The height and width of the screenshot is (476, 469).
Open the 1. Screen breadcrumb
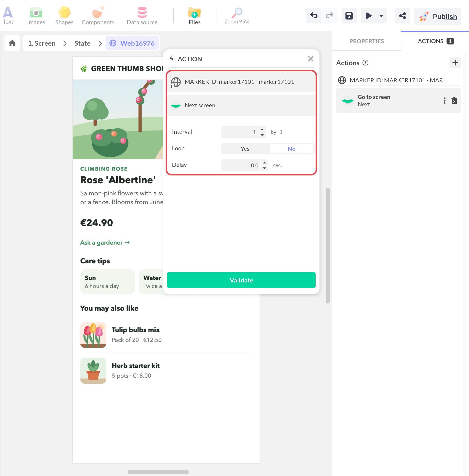tap(42, 43)
